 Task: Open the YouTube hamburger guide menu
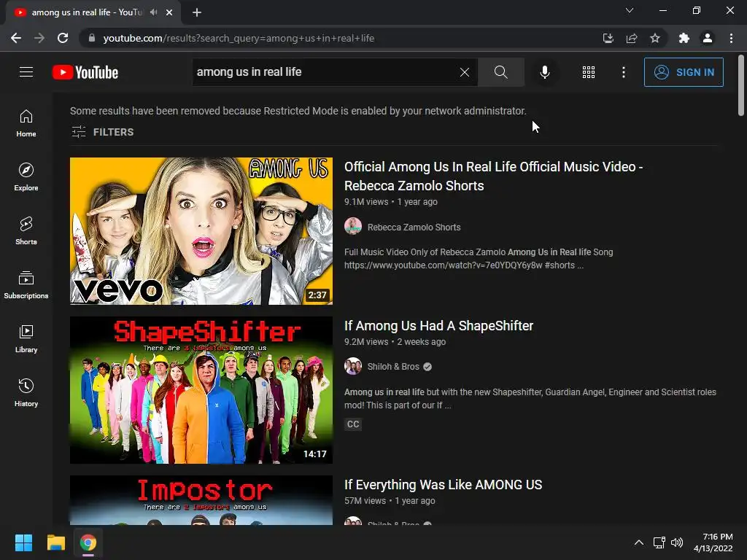[x=26, y=72]
